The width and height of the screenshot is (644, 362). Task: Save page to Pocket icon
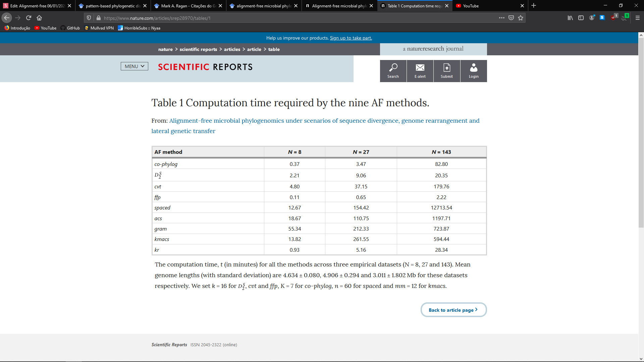click(x=511, y=18)
